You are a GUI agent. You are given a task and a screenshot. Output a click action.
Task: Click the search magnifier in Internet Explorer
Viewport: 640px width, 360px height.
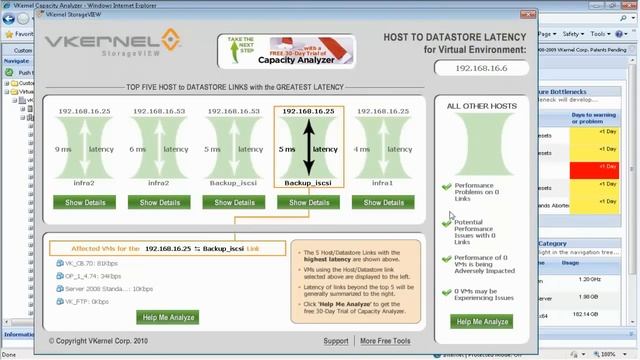click(x=623, y=18)
